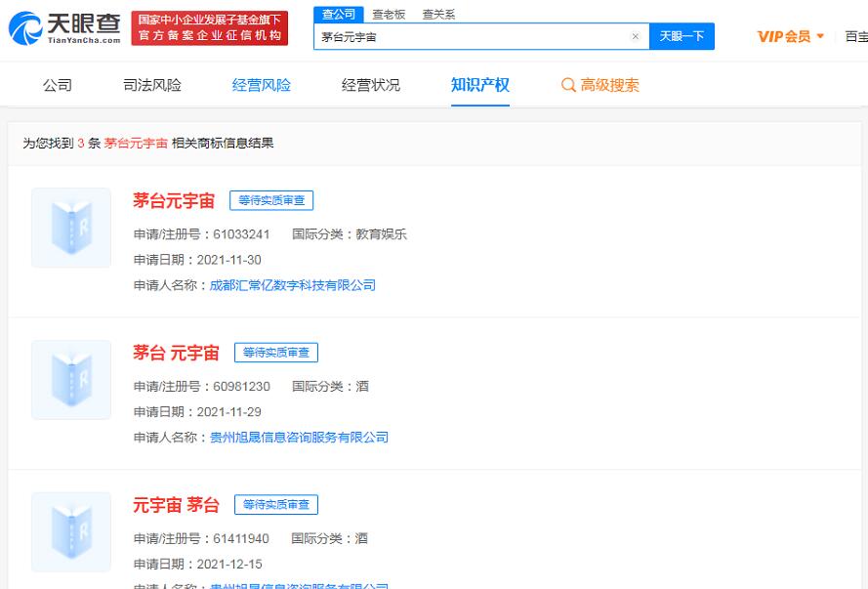This screenshot has width=868, height=589.
Task: Open the red banner 国家中小企业发展子基金旗下
Action: point(210,27)
